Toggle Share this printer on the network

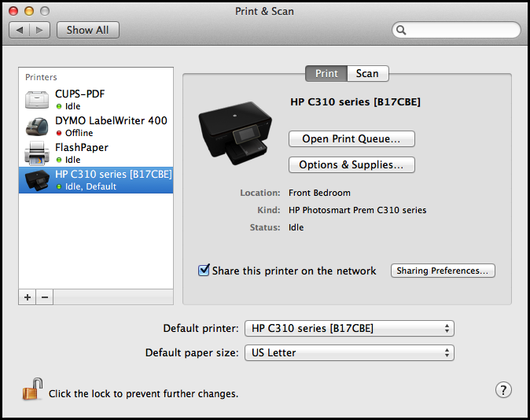pos(204,271)
